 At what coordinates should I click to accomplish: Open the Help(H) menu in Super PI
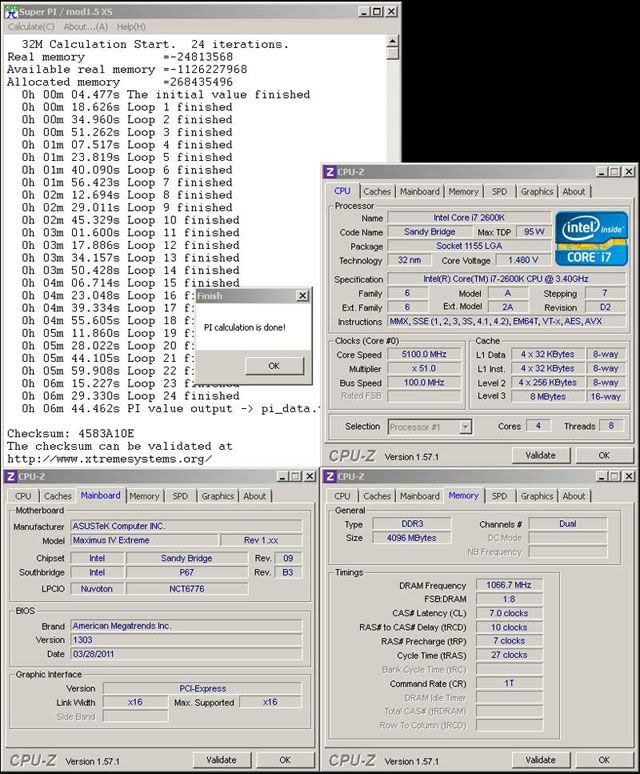[131, 27]
